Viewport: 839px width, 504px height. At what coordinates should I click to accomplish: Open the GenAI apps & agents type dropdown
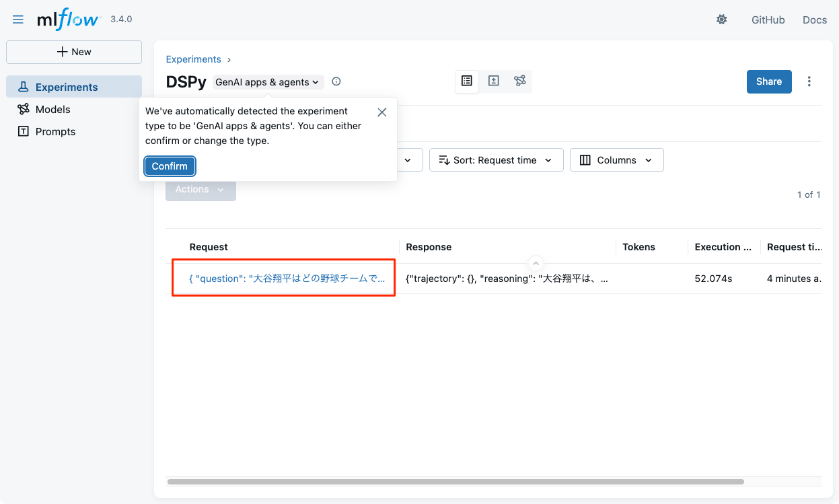pyautogui.click(x=268, y=82)
